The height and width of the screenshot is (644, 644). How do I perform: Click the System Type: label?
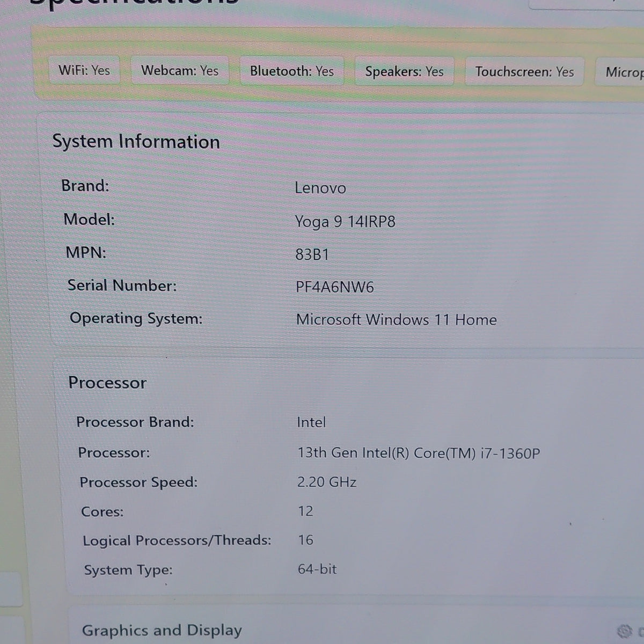pos(128,570)
